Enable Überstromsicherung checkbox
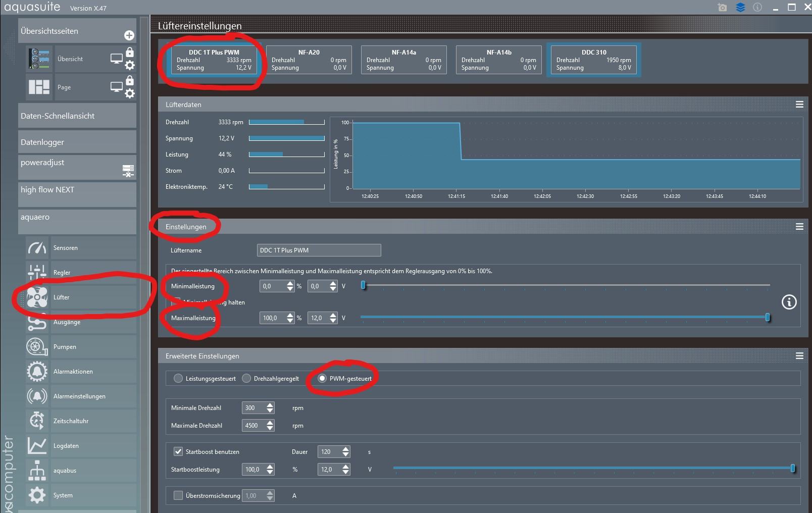The width and height of the screenshot is (812, 513). click(178, 495)
